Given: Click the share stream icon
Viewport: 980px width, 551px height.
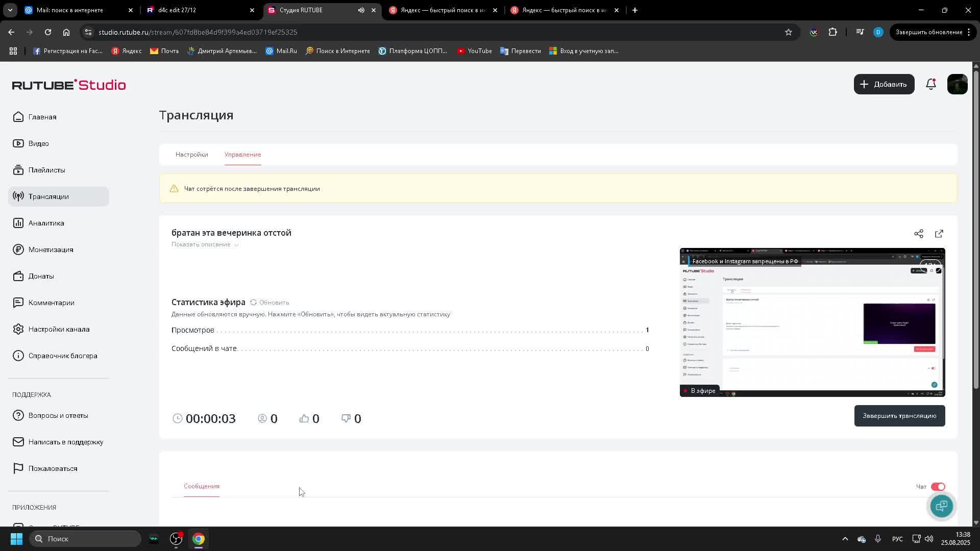Looking at the screenshot, I should [x=918, y=234].
